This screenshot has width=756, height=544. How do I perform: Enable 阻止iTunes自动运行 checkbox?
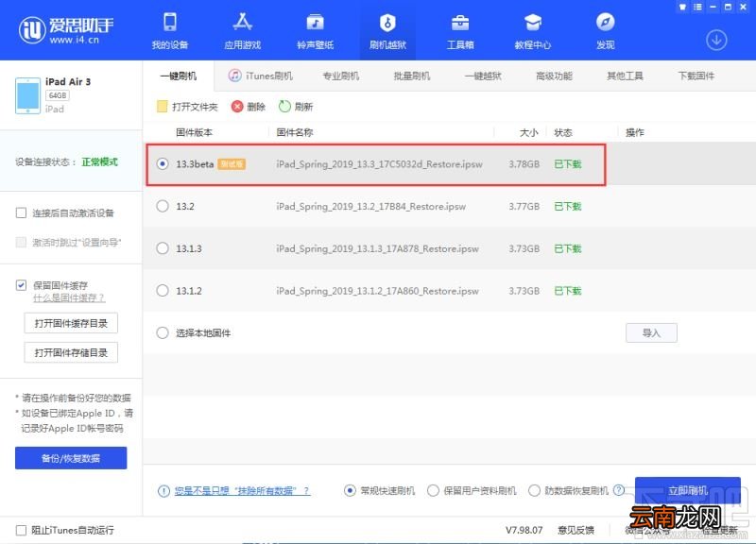(x=21, y=530)
